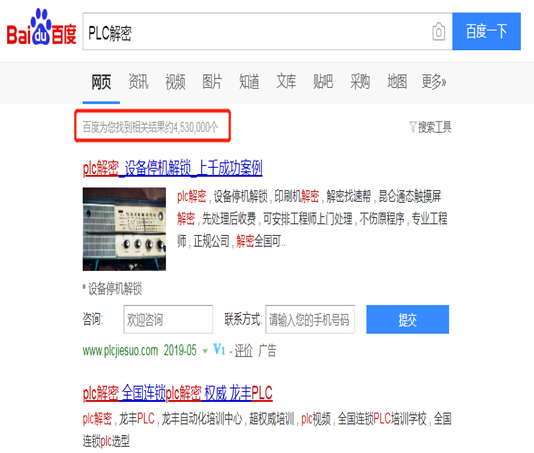534x453 pixels.
Task: Click the 广告 label
Action: (267, 350)
